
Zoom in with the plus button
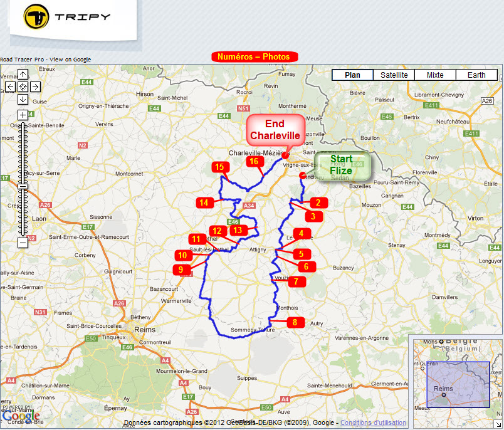[23, 115]
